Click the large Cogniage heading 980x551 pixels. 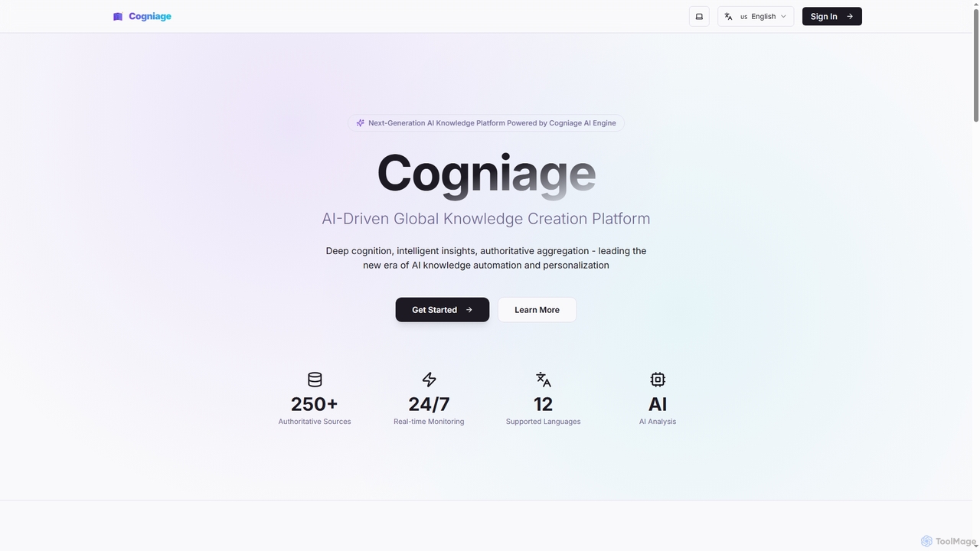coord(486,174)
